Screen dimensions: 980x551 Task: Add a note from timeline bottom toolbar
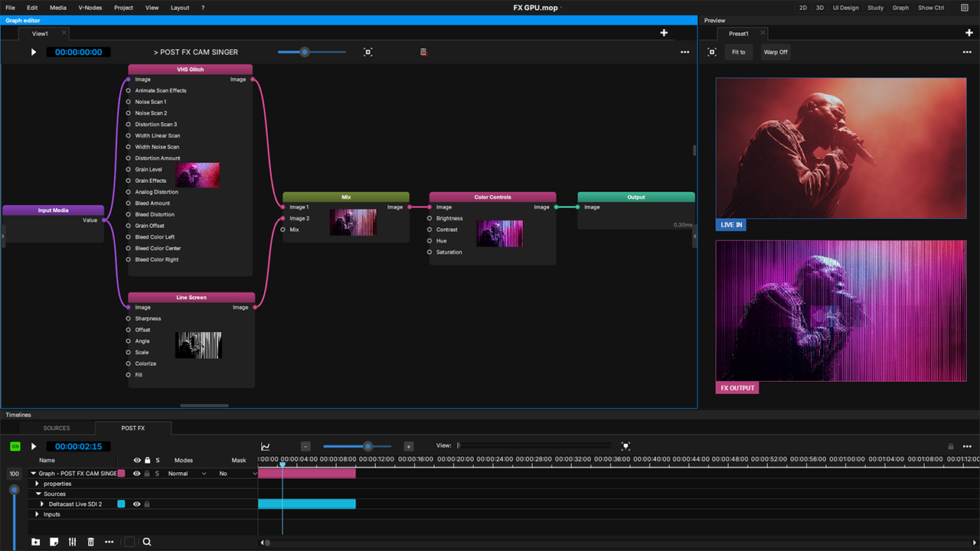point(54,542)
